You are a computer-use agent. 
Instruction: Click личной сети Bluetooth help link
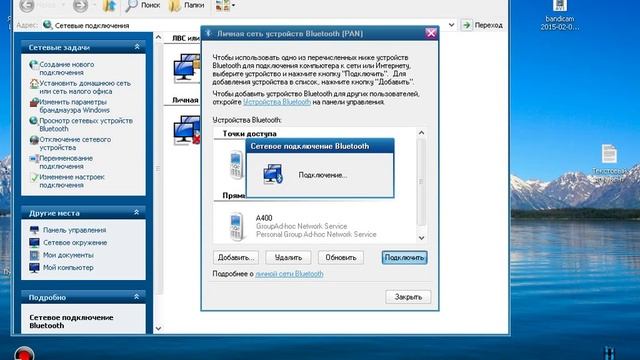[x=289, y=274]
